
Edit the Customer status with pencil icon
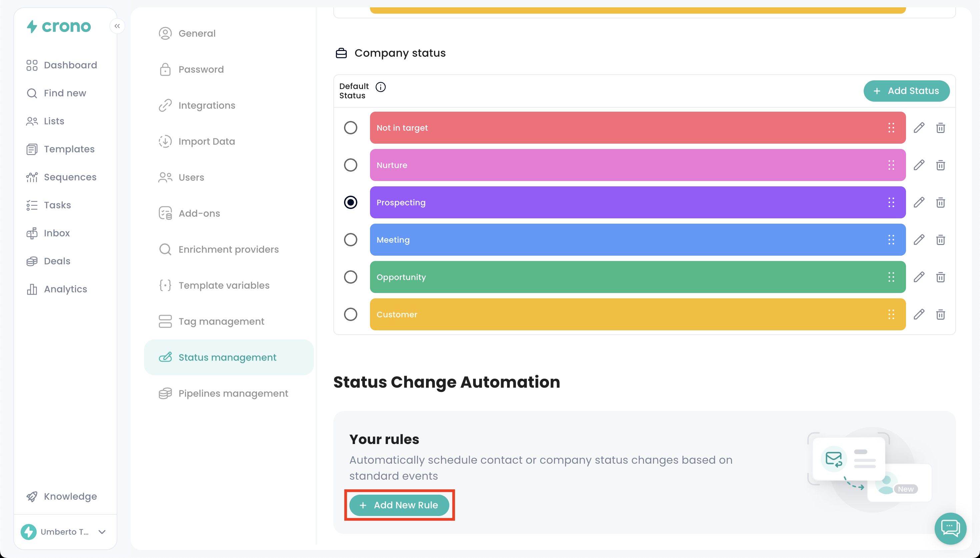point(919,314)
